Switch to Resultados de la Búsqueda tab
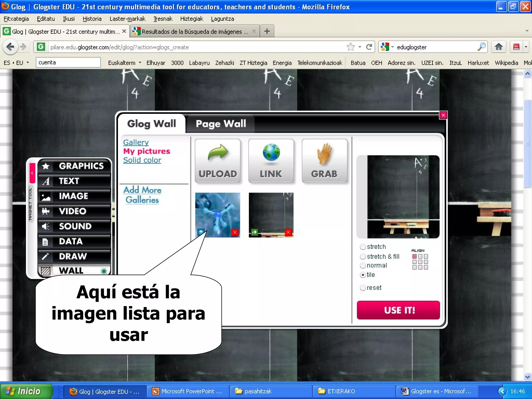532x399 pixels. [195, 31]
